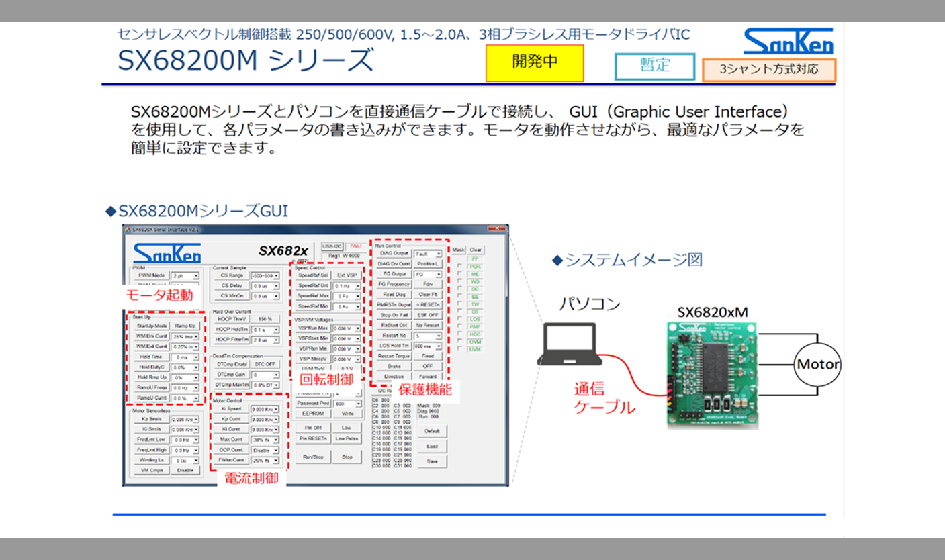The height and width of the screenshot is (560, 945).
Task: Click the EEPROM Write button
Action: click(x=347, y=414)
